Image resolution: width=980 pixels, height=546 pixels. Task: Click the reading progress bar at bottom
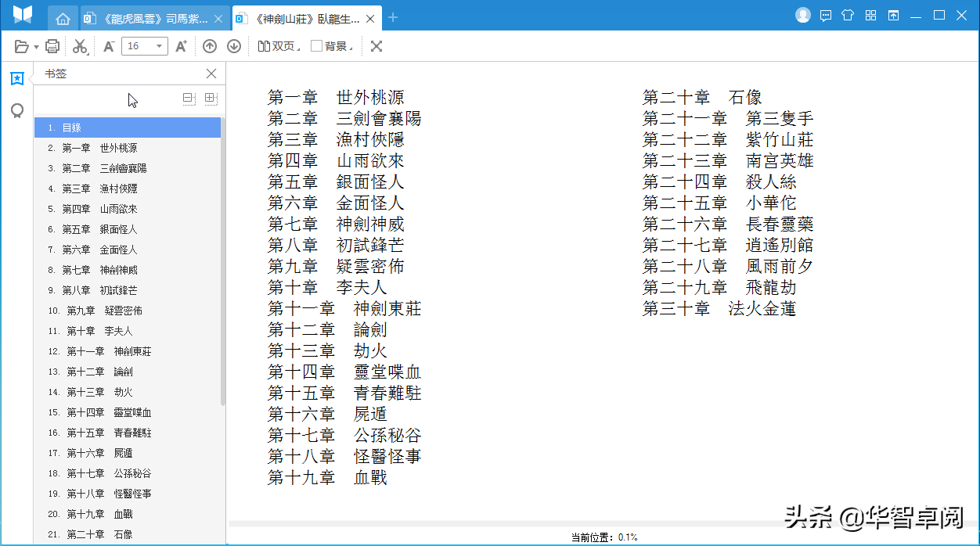coord(602,523)
